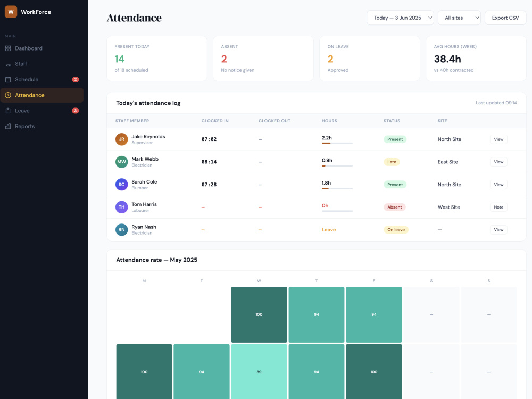Viewport: 532px width, 399px height.
Task: Go to the Staff section
Action: (x=42, y=64)
